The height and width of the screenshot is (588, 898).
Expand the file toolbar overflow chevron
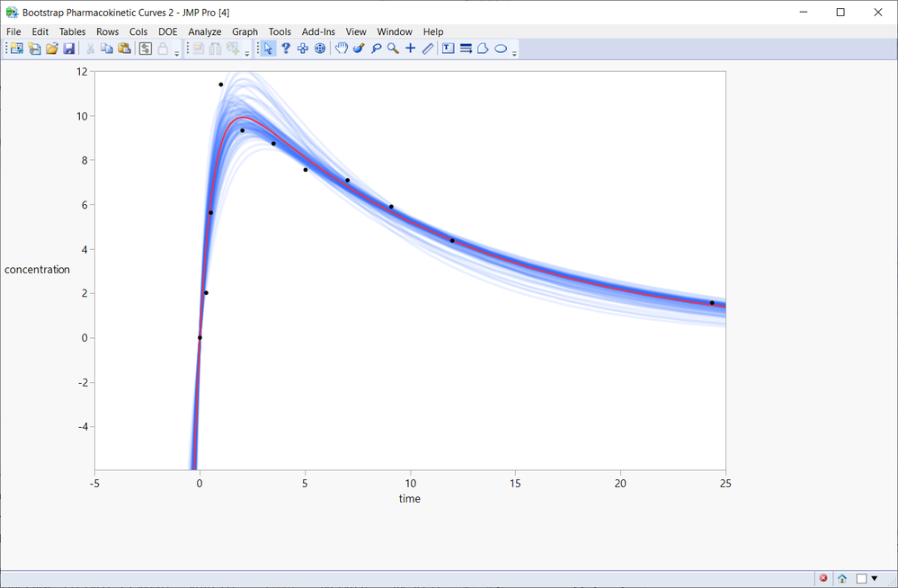[x=177, y=53]
